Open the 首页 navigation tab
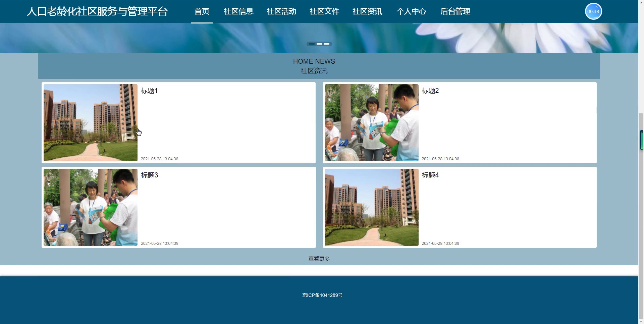The image size is (644, 324). pos(202,11)
